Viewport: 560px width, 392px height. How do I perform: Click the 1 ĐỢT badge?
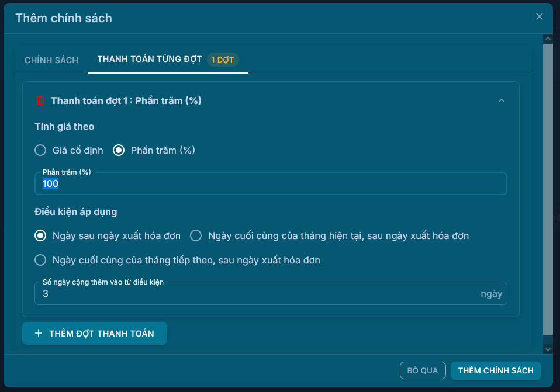223,60
